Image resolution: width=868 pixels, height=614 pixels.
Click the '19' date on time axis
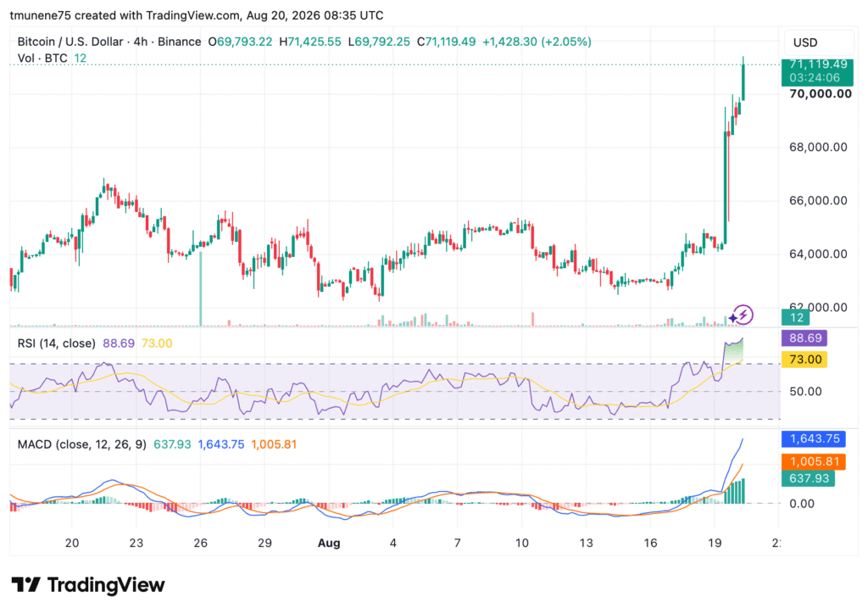pyautogui.click(x=715, y=543)
